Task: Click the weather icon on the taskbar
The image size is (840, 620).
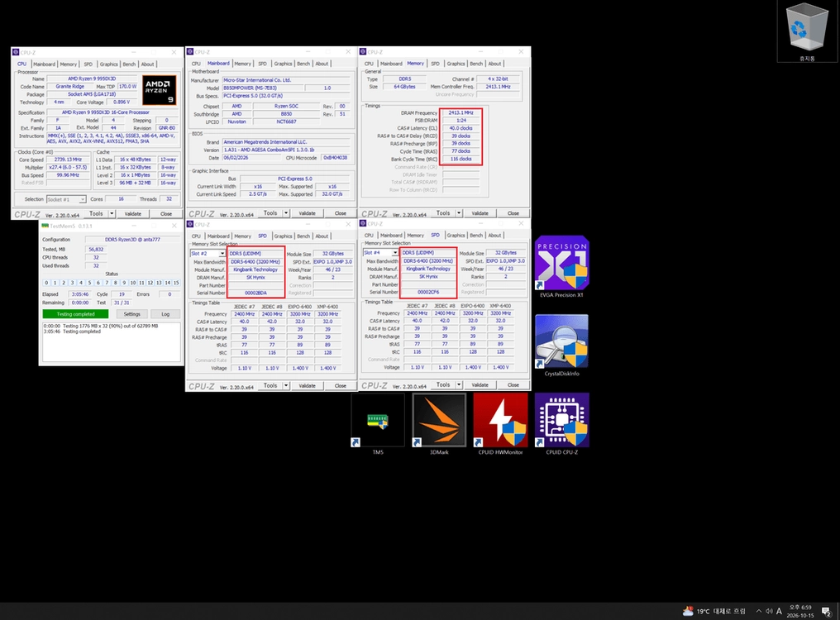Action: tap(688, 611)
